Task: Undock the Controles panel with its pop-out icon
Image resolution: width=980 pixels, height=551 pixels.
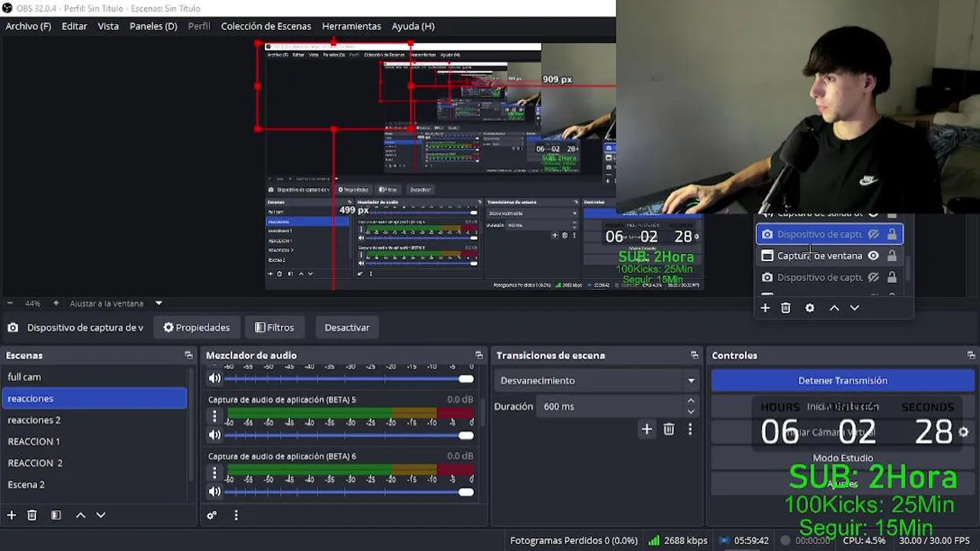Action: [971, 355]
